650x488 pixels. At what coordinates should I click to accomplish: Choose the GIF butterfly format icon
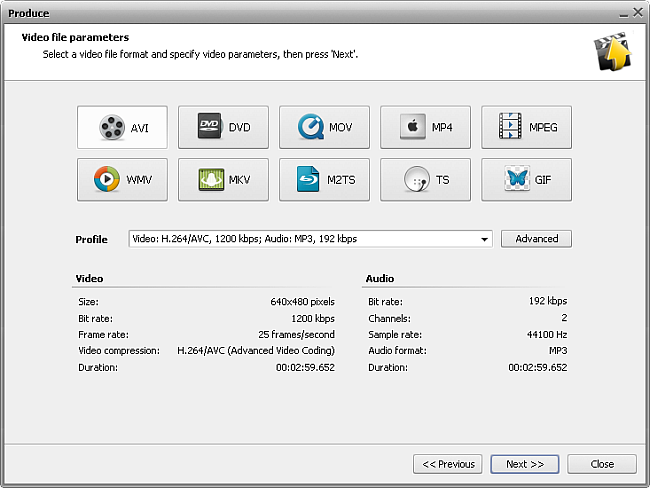tap(517, 180)
